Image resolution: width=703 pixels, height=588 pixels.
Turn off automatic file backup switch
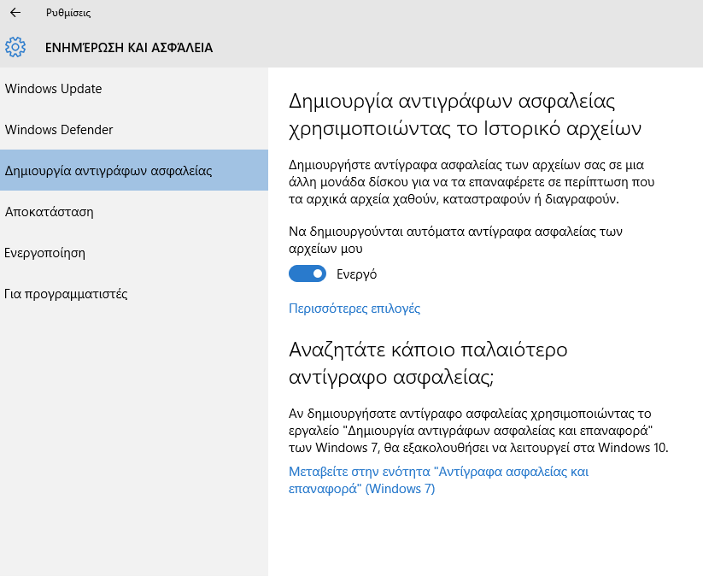[x=308, y=273]
